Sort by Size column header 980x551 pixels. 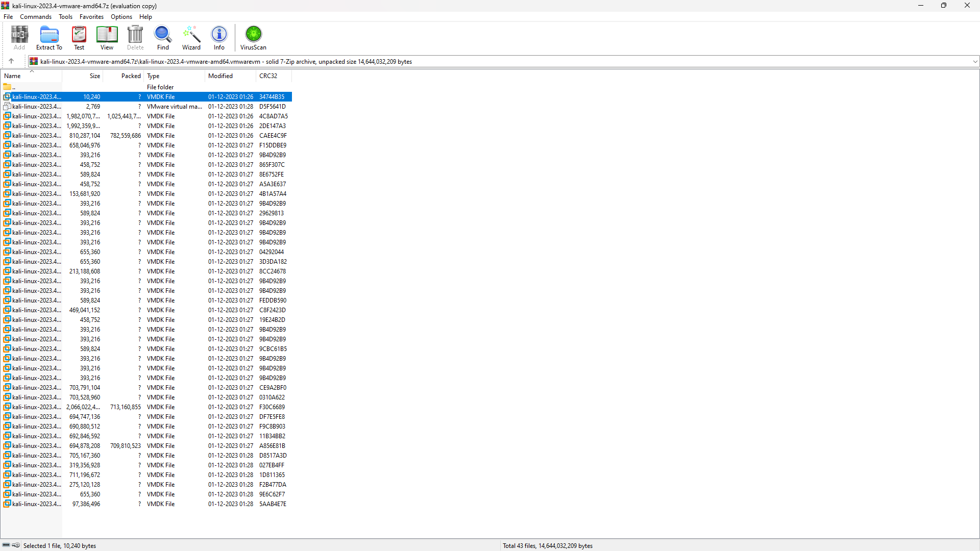[82, 76]
